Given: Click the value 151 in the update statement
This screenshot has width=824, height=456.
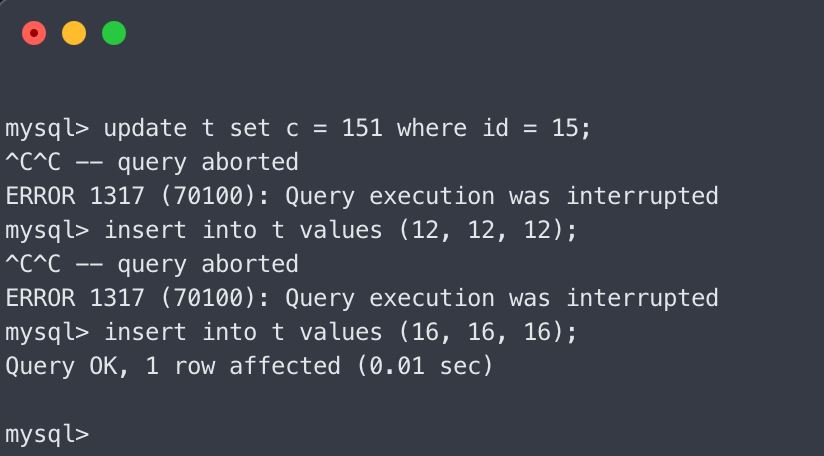Looking at the screenshot, I should [x=361, y=128].
